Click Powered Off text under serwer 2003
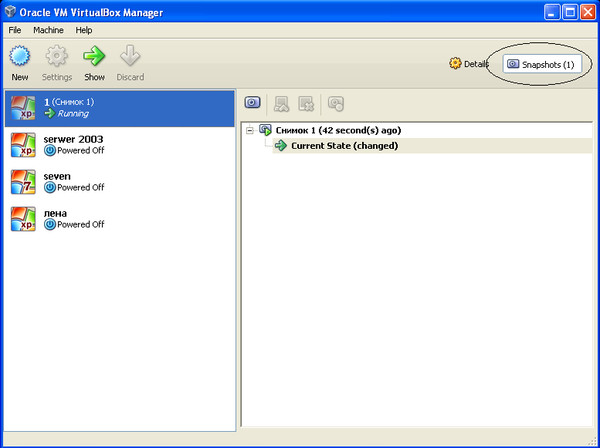This screenshot has width=600, height=448. tap(81, 150)
